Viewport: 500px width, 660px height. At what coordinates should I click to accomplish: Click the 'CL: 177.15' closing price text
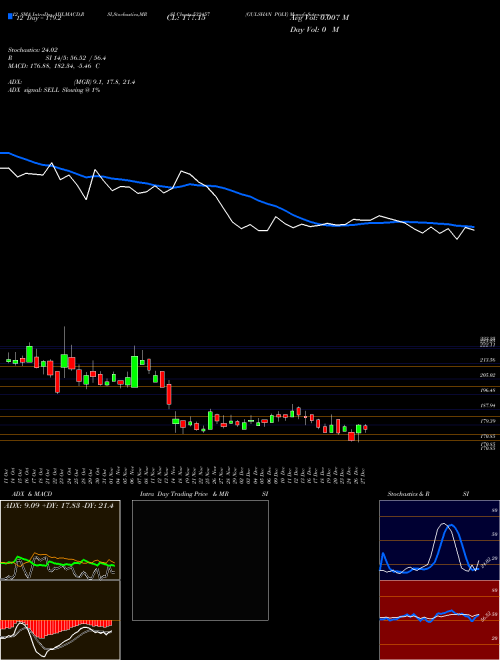186,18
